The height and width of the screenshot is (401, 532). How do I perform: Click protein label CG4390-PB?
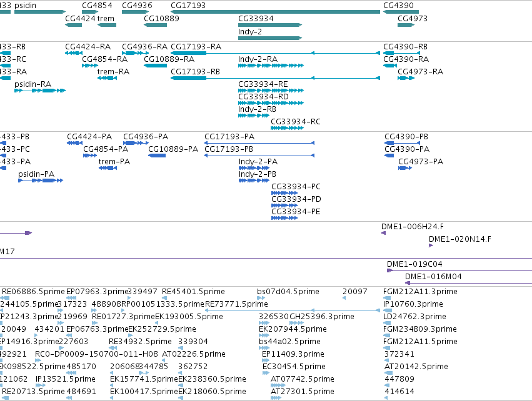[406, 137]
